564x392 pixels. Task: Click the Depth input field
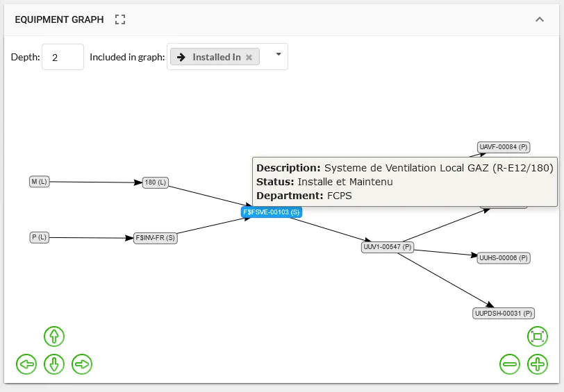coord(63,57)
